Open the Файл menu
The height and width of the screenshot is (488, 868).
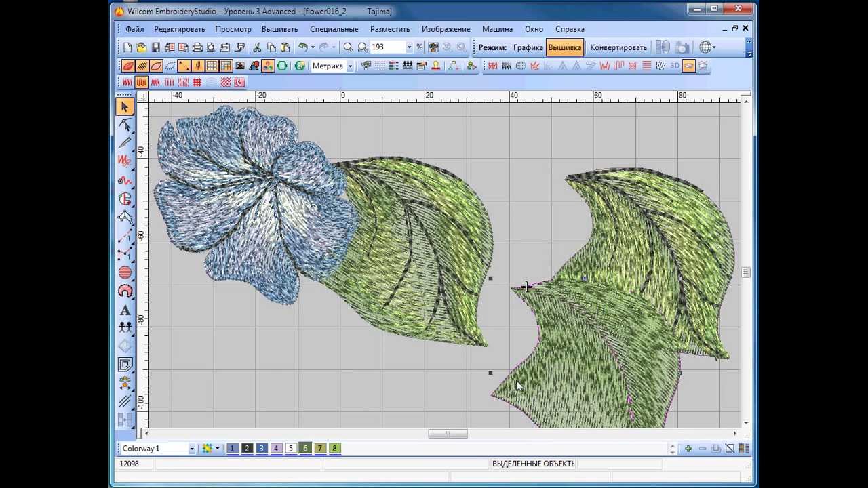pyautogui.click(x=134, y=29)
